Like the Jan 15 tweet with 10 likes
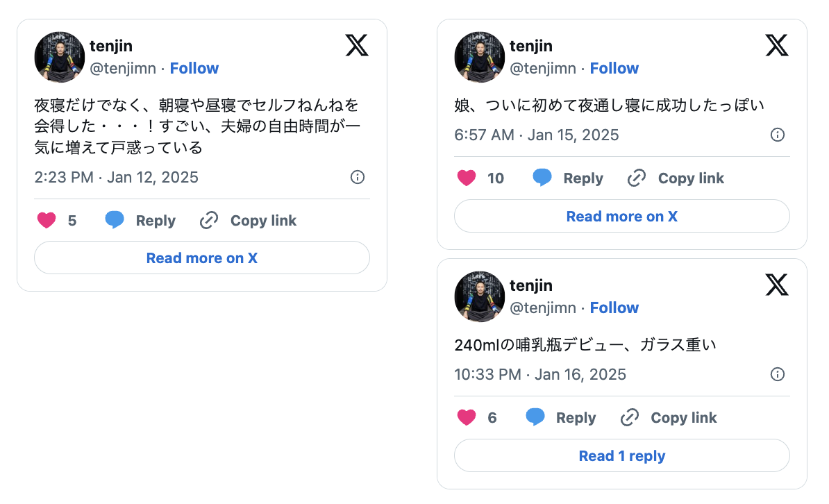Screen dimensions: 829x504 [x=467, y=178]
